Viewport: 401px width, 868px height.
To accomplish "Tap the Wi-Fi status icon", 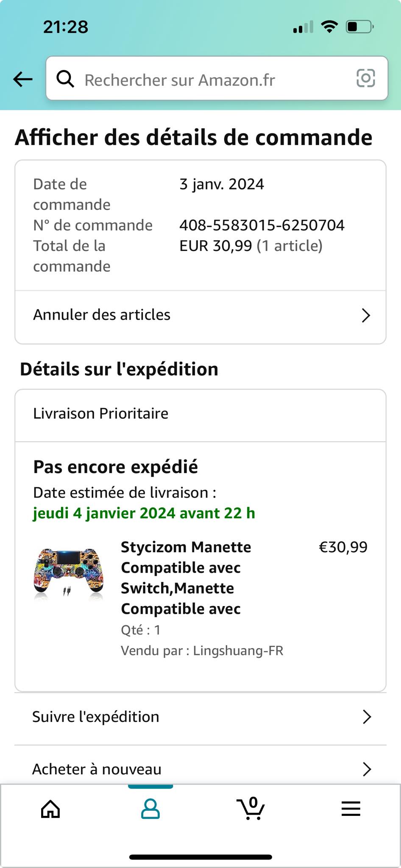I will [329, 27].
